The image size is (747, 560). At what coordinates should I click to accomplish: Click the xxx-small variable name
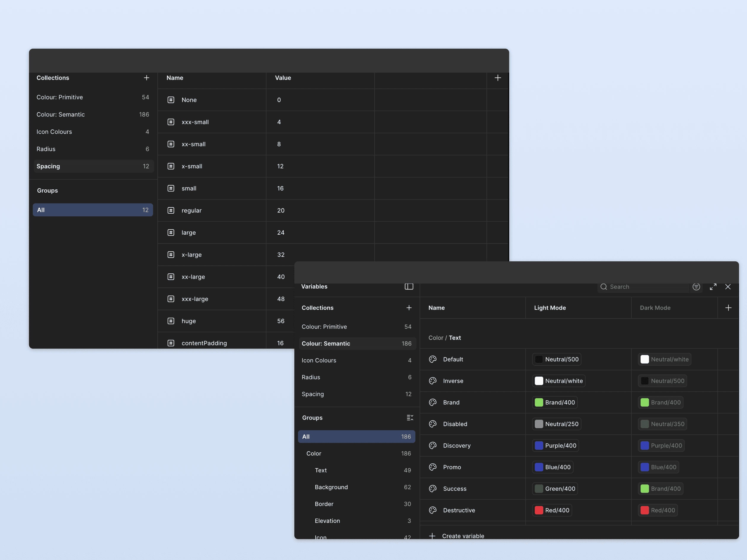pos(195,122)
